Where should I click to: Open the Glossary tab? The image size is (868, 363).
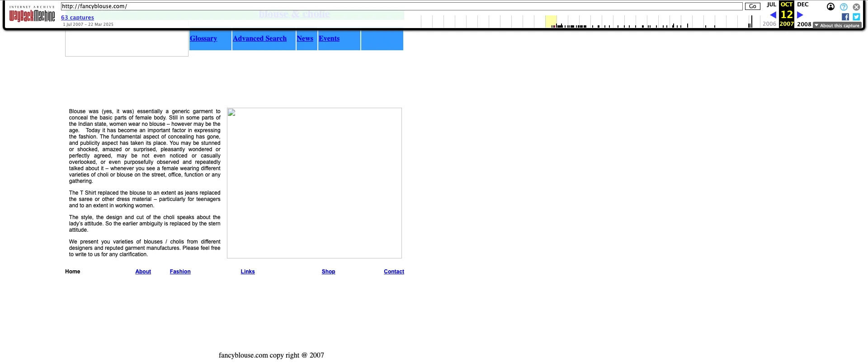[x=203, y=38]
